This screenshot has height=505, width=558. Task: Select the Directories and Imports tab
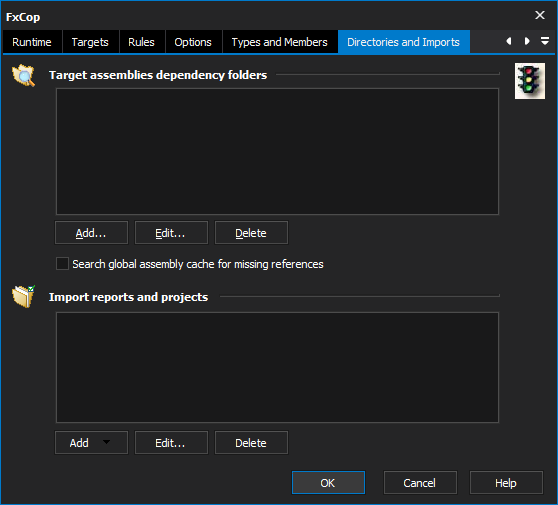click(x=404, y=42)
